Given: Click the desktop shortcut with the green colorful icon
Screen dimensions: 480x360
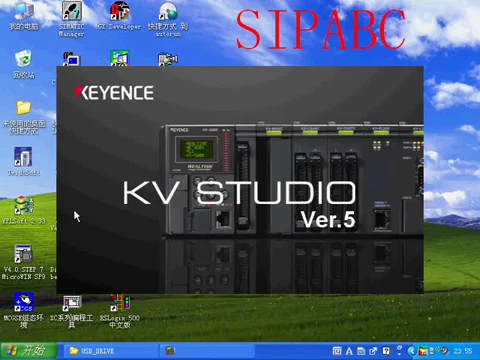Looking at the screenshot, I should click(120, 58).
